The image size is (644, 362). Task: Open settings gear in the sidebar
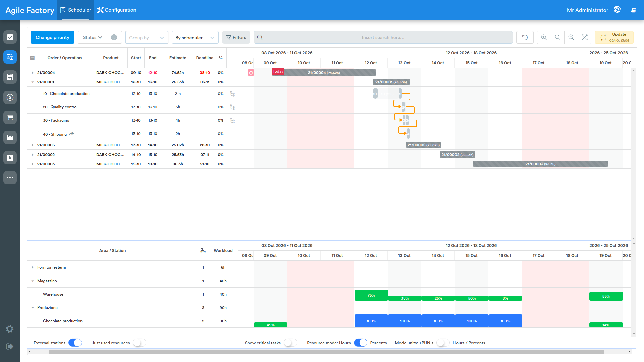10,329
